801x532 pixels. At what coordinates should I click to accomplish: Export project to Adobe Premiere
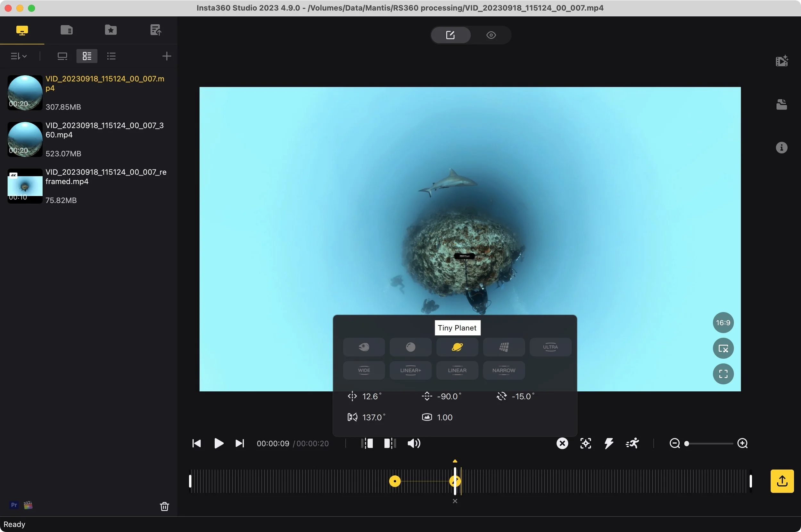point(13,505)
